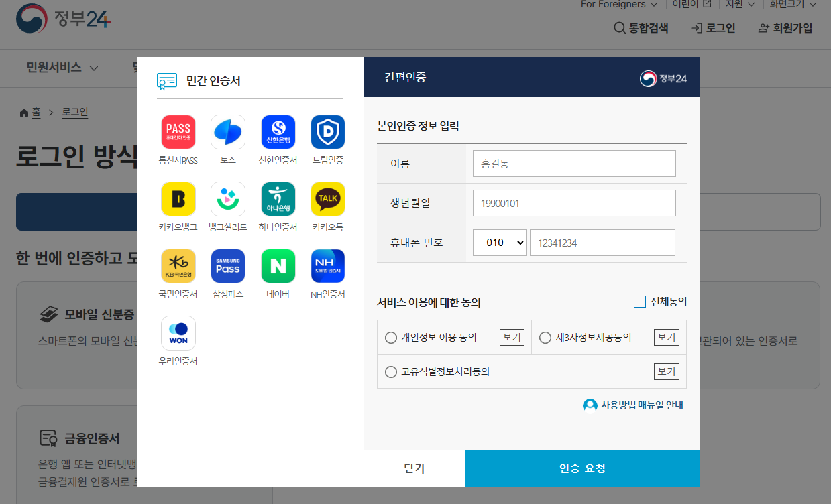Expand the 지원 dropdown
This screenshot has height=504, width=831.
pos(740,5)
